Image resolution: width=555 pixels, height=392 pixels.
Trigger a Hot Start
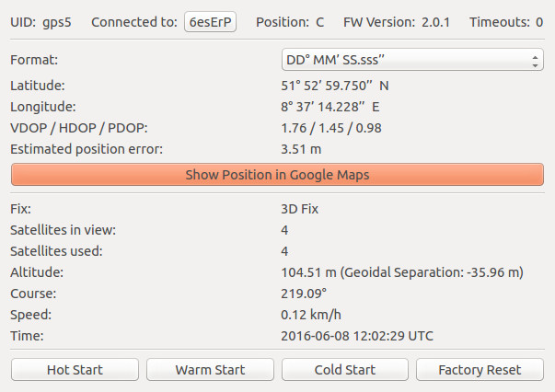(x=75, y=370)
